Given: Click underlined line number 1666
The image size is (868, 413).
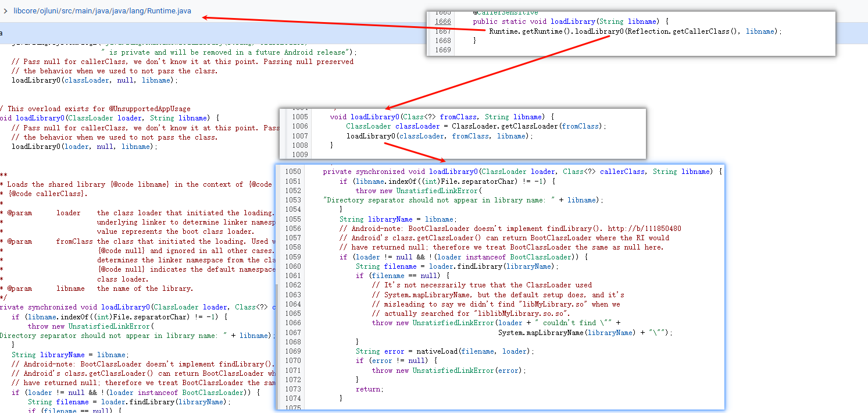Looking at the screenshot, I should 443,22.
